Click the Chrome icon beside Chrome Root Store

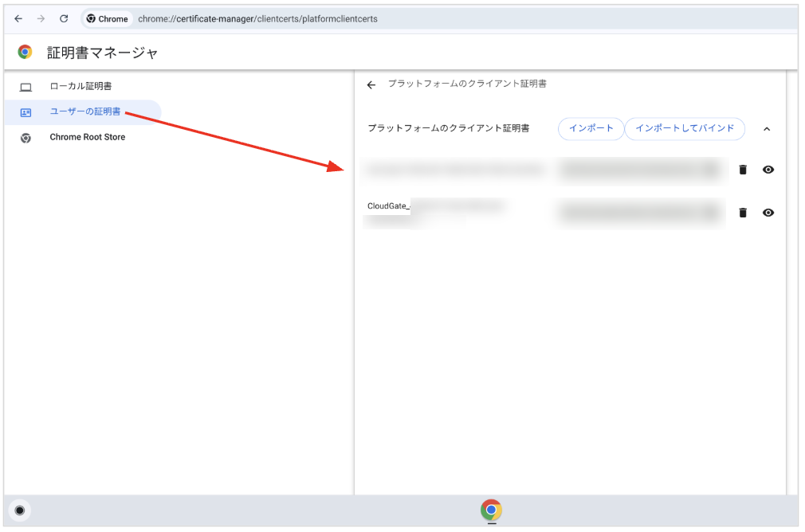tap(26, 138)
